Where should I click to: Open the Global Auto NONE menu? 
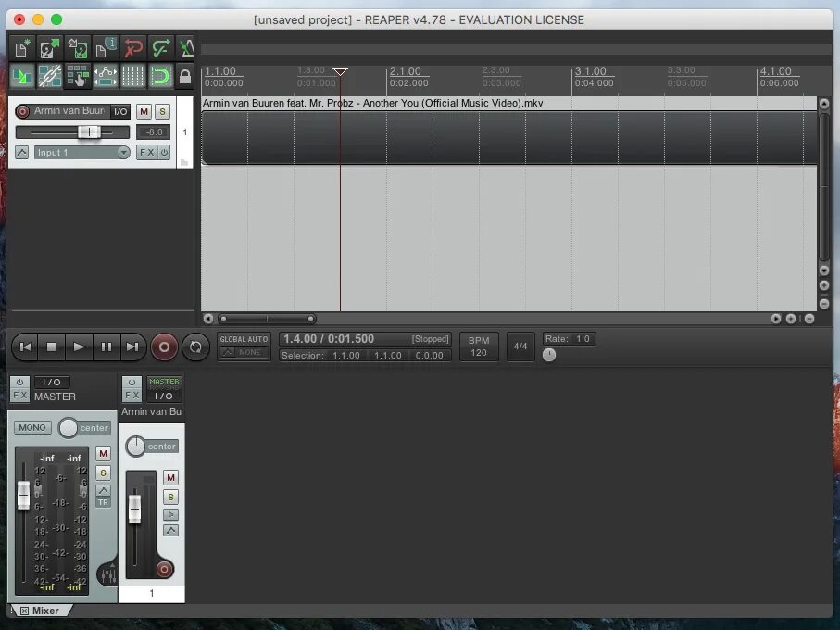pyautogui.click(x=244, y=352)
